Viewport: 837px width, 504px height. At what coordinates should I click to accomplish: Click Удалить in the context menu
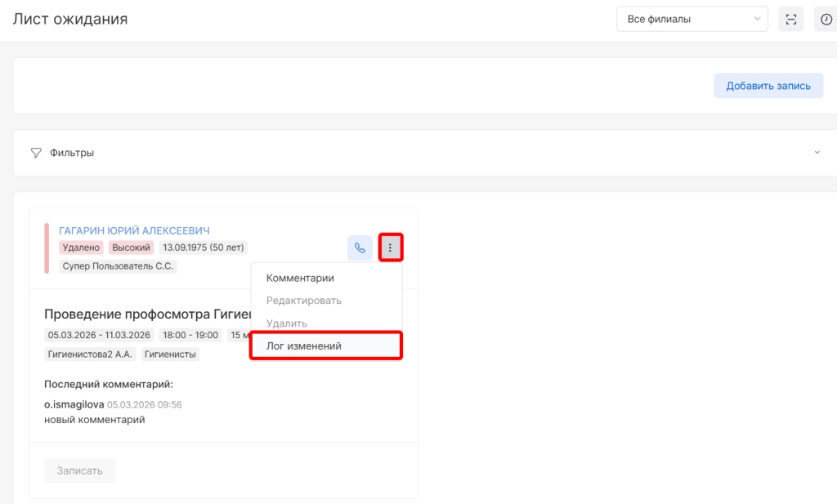287,323
